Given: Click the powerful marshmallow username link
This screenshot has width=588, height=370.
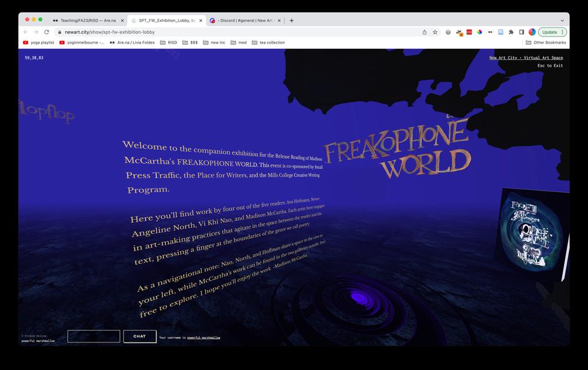Looking at the screenshot, I should (203, 338).
